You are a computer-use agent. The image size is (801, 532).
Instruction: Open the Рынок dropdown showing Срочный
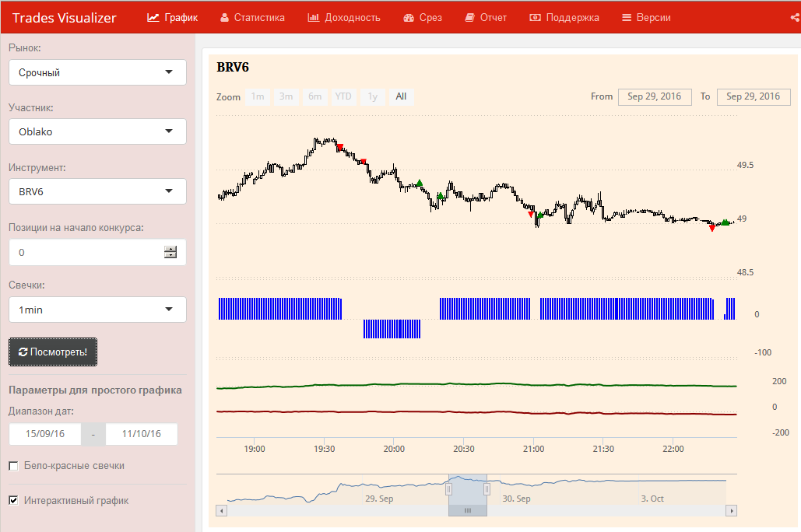point(97,72)
